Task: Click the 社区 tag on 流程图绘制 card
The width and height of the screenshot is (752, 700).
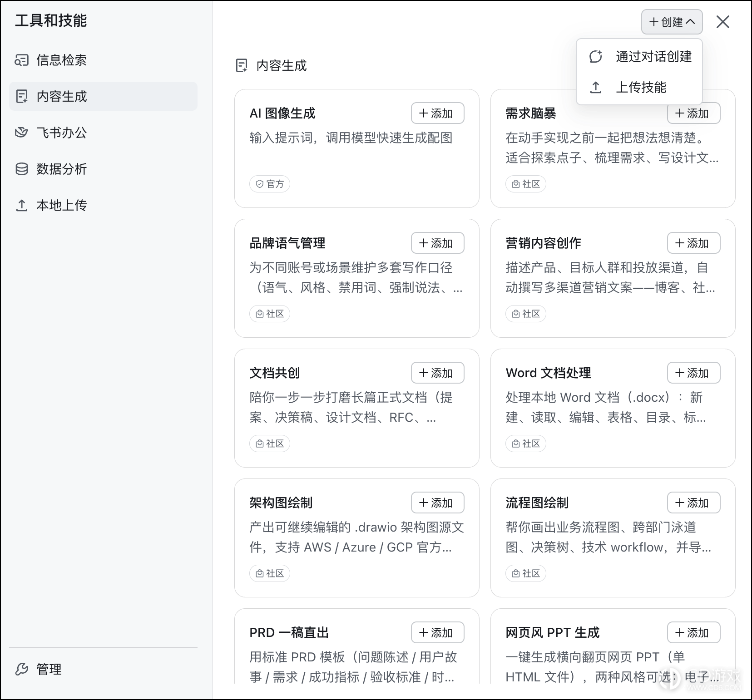Action: 526,573
